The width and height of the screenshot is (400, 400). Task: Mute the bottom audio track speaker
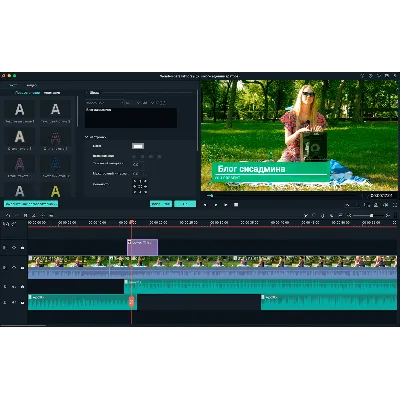point(14,303)
